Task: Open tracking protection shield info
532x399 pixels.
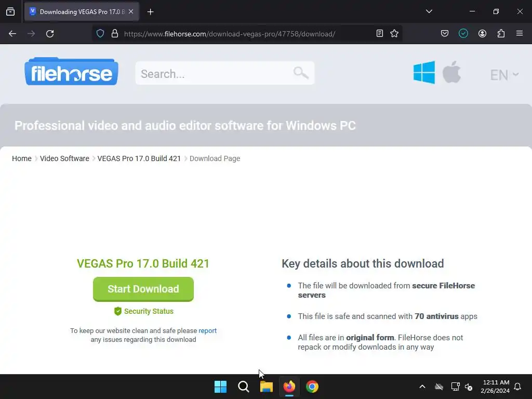Action: tap(100, 34)
